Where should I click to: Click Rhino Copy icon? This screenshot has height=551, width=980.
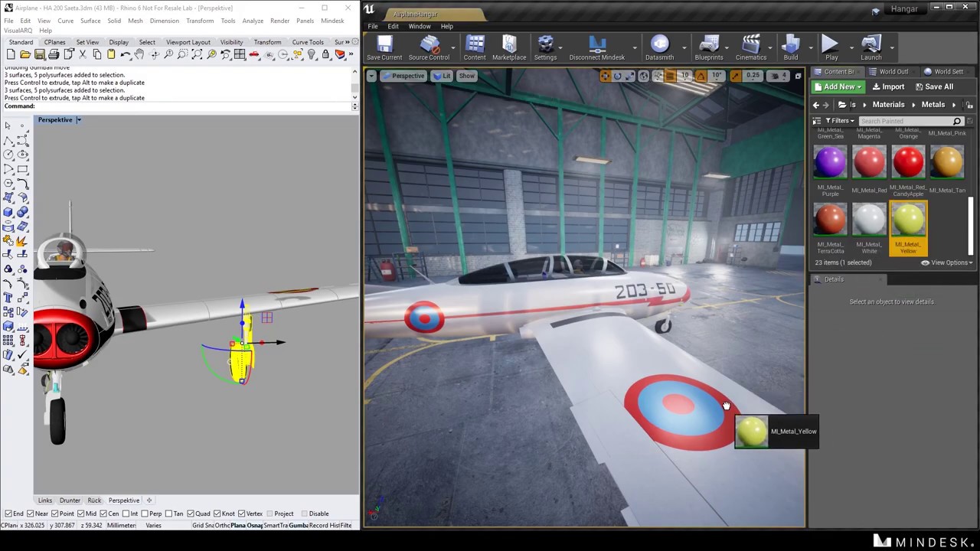click(x=96, y=54)
